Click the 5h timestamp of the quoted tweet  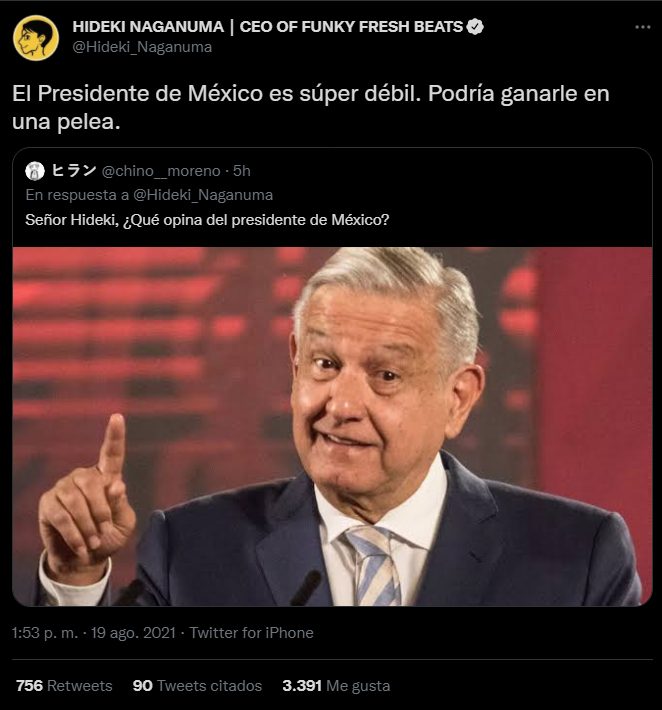pyautogui.click(x=241, y=171)
